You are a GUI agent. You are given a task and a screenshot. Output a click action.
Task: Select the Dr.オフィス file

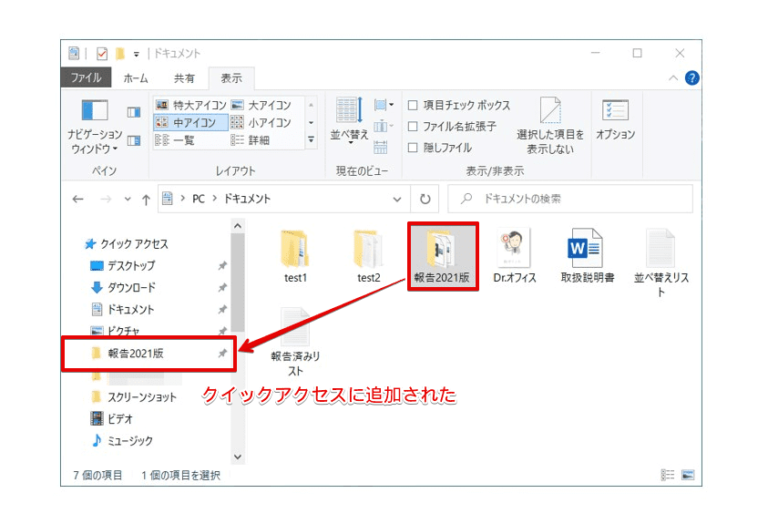(x=514, y=256)
